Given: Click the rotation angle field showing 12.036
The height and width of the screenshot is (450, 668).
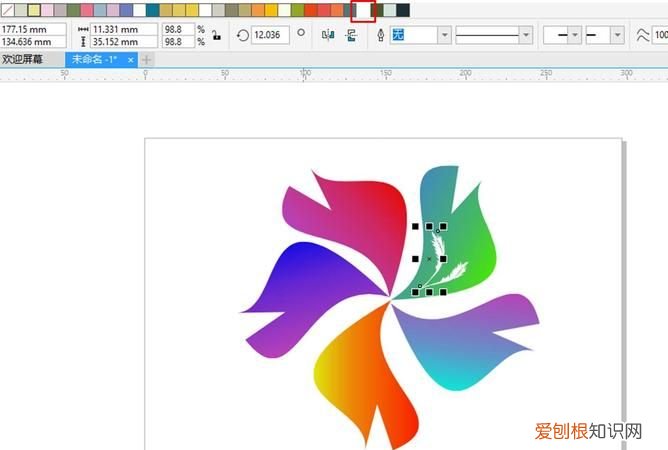Looking at the screenshot, I should pyautogui.click(x=270, y=35).
